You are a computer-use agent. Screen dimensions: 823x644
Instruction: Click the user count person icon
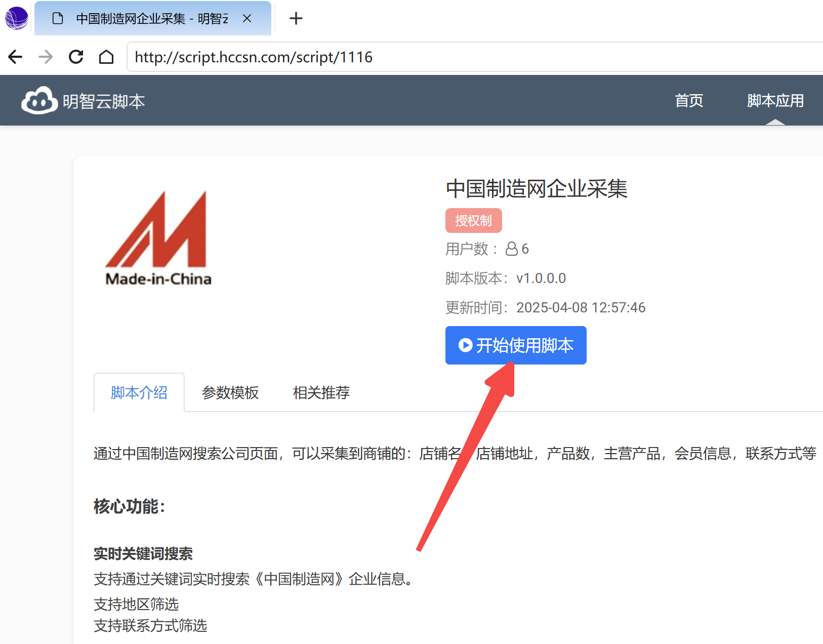click(512, 249)
